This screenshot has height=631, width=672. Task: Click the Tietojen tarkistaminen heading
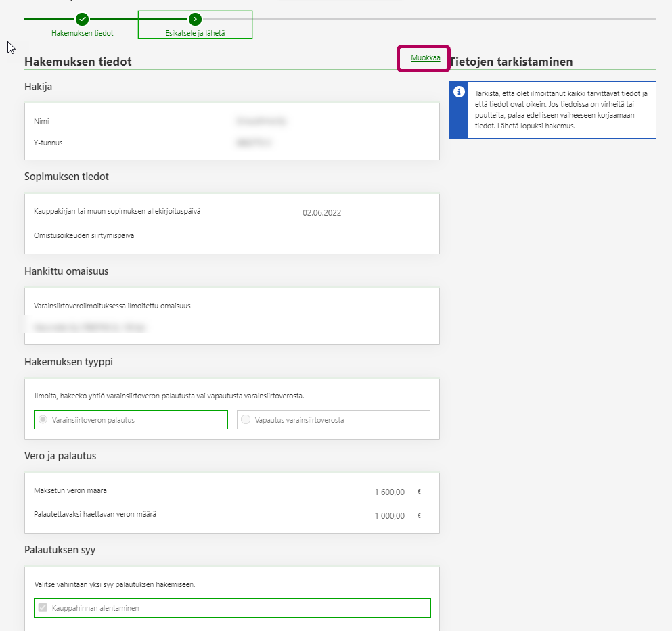tap(511, 62)
